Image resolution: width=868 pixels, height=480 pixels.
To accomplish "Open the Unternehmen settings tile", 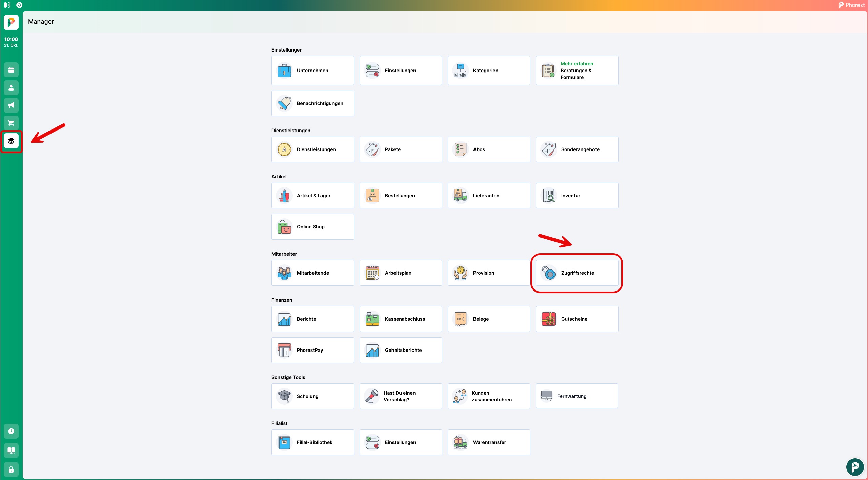I will pos(312,71).
